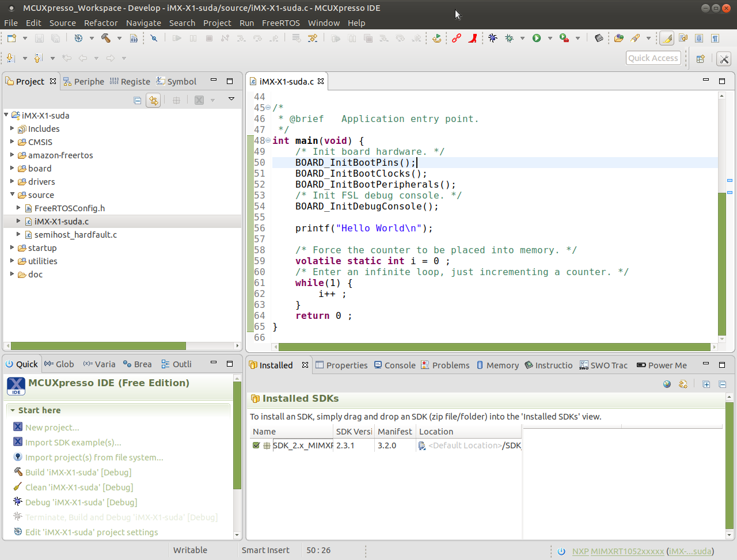Click the flashlight Search toolbar icon
737x560 pixels.
635,38
